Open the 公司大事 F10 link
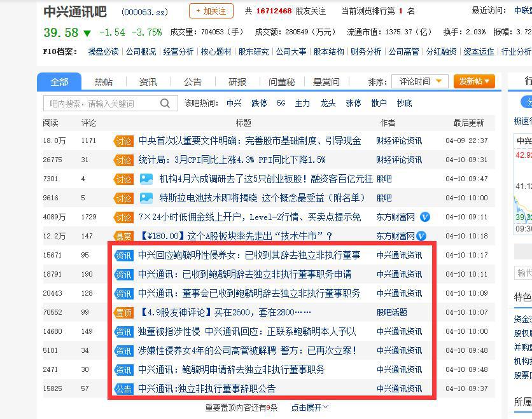Viewport: 532px width, 419px height. point(291,52)
